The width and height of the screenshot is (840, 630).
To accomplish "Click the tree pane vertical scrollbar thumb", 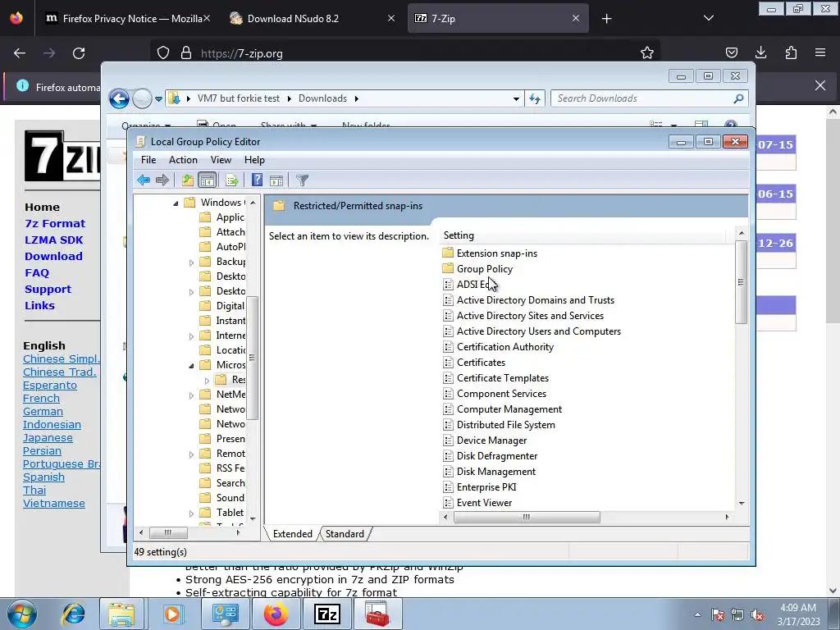I will 252,358.
